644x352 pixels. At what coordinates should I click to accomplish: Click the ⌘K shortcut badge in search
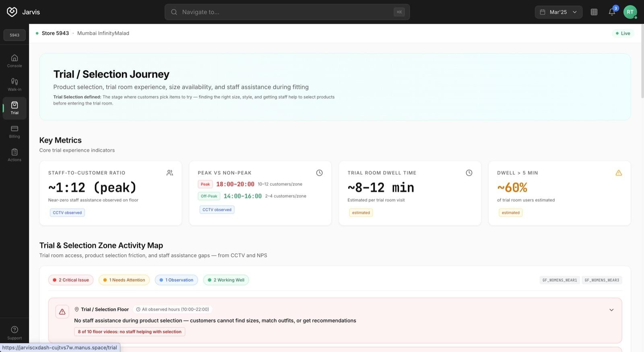pos(399,12)
